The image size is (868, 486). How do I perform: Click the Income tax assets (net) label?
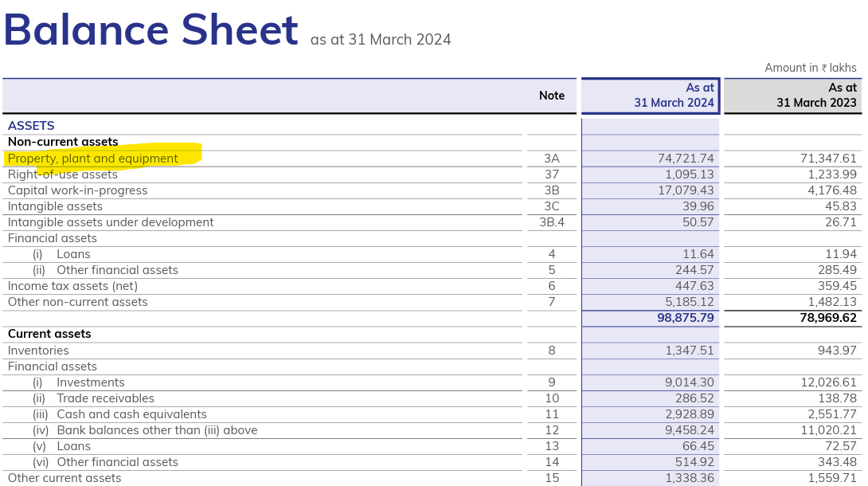(72, 286)
